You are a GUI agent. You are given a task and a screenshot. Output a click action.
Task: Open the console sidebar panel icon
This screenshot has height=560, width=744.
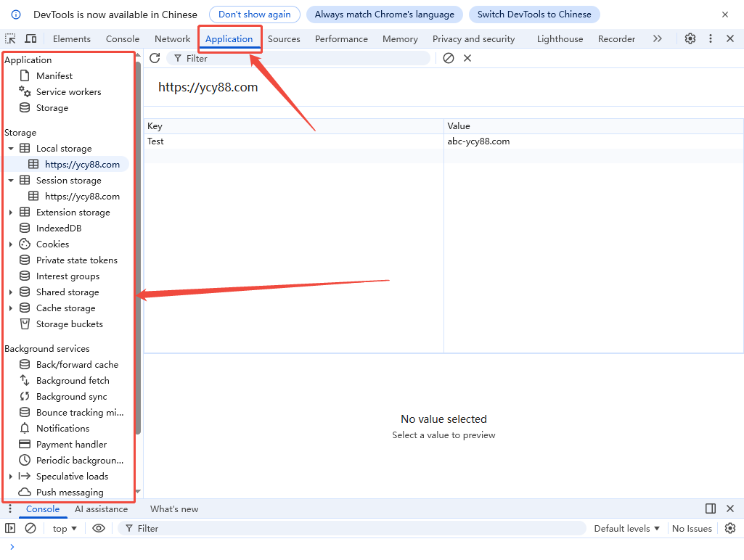click(x=10, y=528)
